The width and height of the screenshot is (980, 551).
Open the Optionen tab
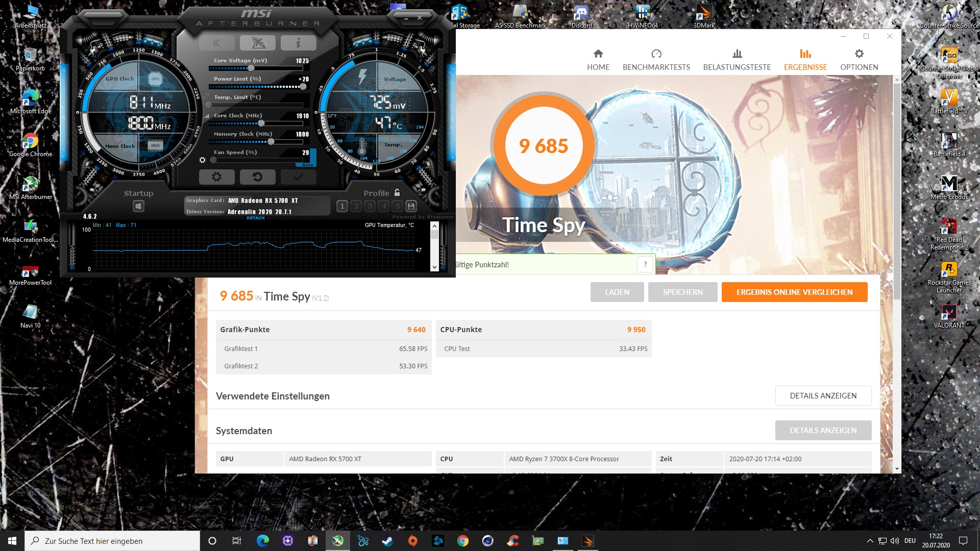click(859, 60)
